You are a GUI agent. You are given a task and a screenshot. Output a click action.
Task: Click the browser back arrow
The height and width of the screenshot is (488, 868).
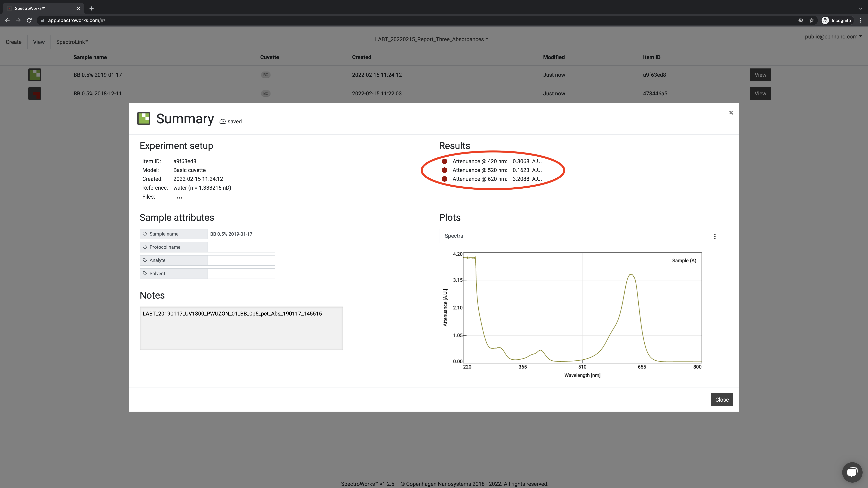tap(7, 21)
